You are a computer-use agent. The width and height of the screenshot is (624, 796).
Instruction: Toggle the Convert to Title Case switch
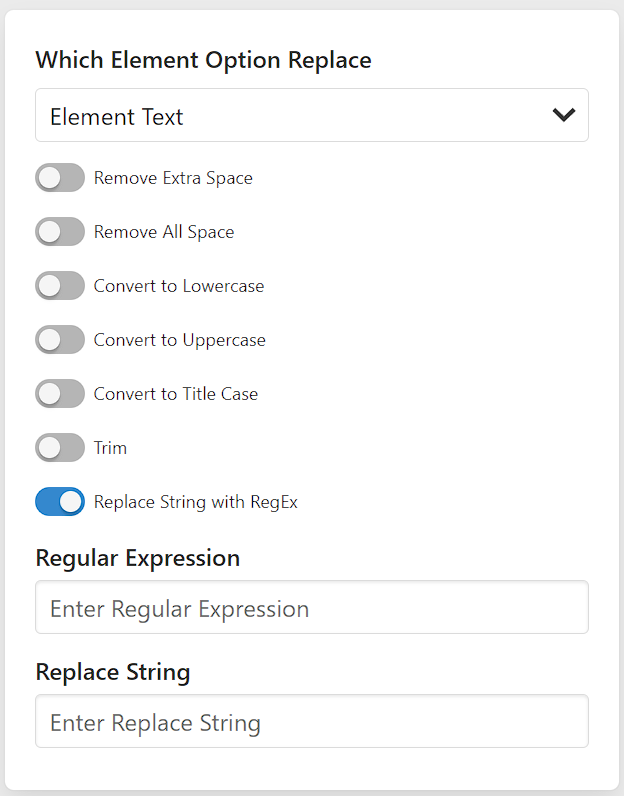tap(60, 394)
